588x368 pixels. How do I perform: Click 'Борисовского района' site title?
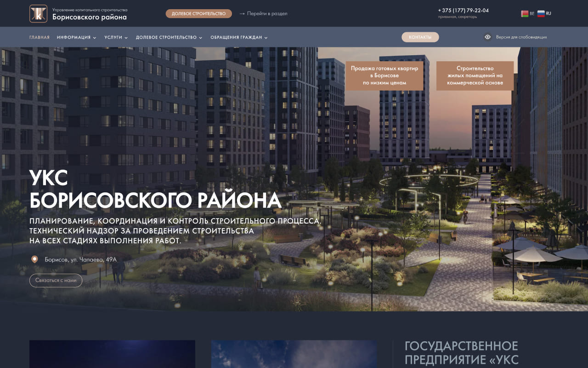coord(89,17)
